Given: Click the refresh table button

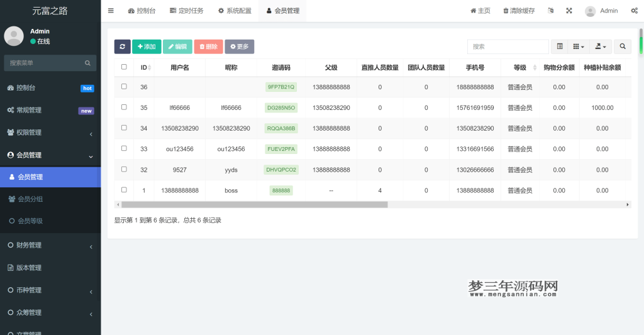Looking at the screenshot, I should (x=123, y=47).
